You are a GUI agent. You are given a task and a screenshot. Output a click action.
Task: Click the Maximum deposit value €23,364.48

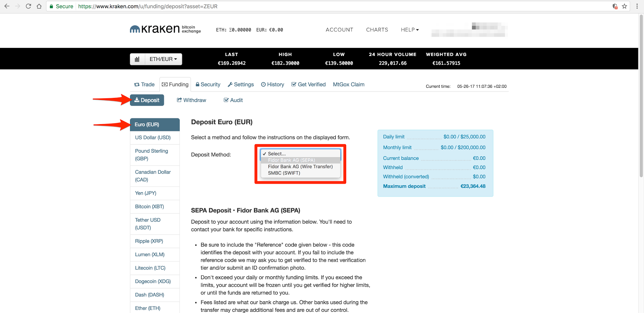pyautogui.click(x=473, y=186)
